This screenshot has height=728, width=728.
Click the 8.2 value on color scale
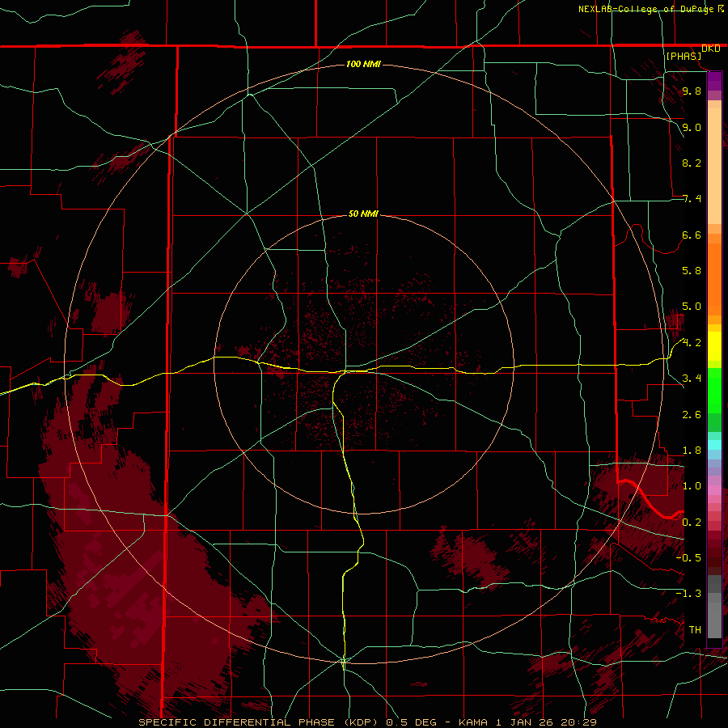pyautogui.click(x=692, y=163)
